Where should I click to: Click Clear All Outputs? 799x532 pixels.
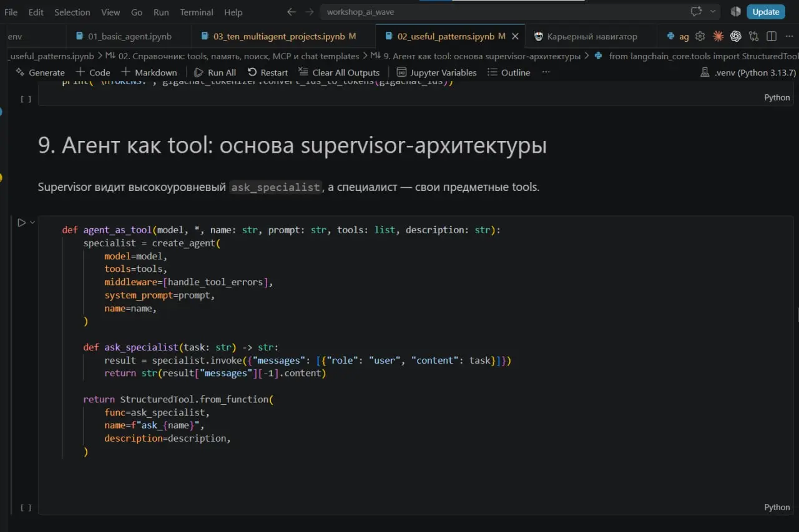click(x=339, y=72)
